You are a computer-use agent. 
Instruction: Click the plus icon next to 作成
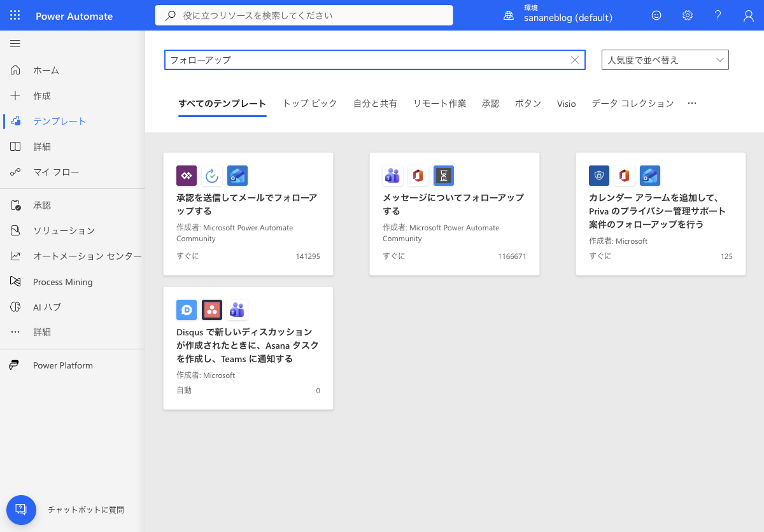point(16,95)
